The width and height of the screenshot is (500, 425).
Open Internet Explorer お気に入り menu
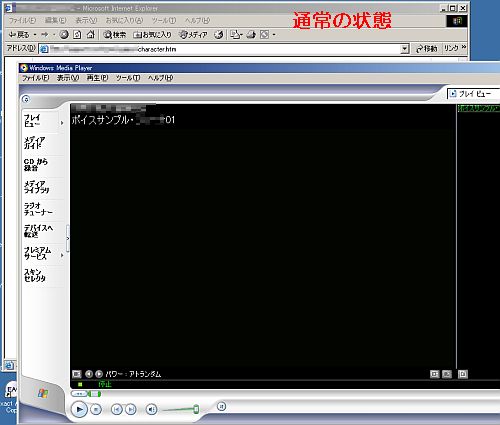124,20
